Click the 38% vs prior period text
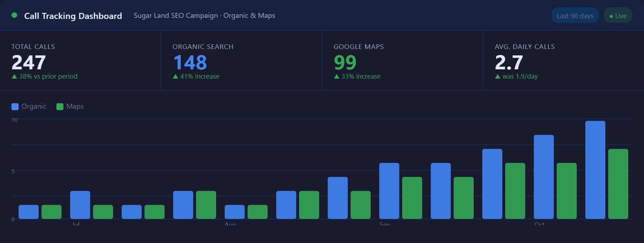644x243 pixels. click(x=48, y=76)
